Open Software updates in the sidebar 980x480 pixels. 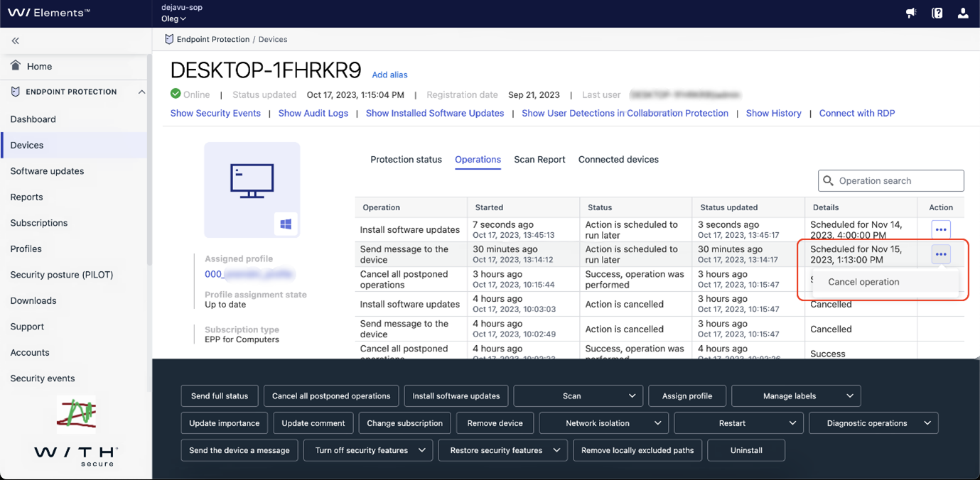(47, 171)
